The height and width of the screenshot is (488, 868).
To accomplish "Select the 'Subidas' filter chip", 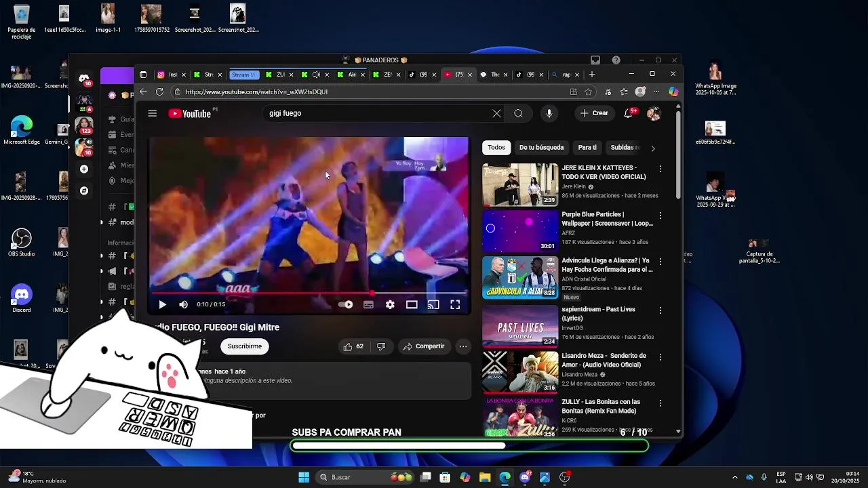I will [623, 147].
